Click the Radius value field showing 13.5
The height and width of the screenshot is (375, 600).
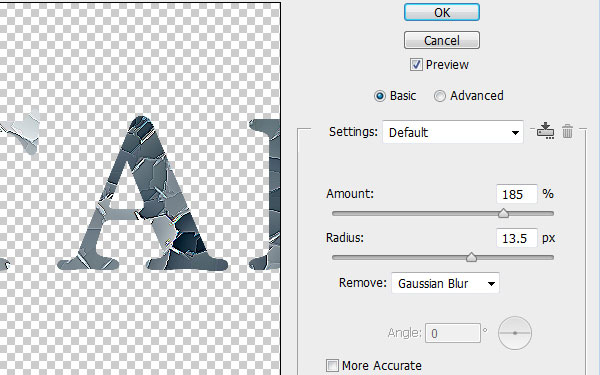(517, 238)
